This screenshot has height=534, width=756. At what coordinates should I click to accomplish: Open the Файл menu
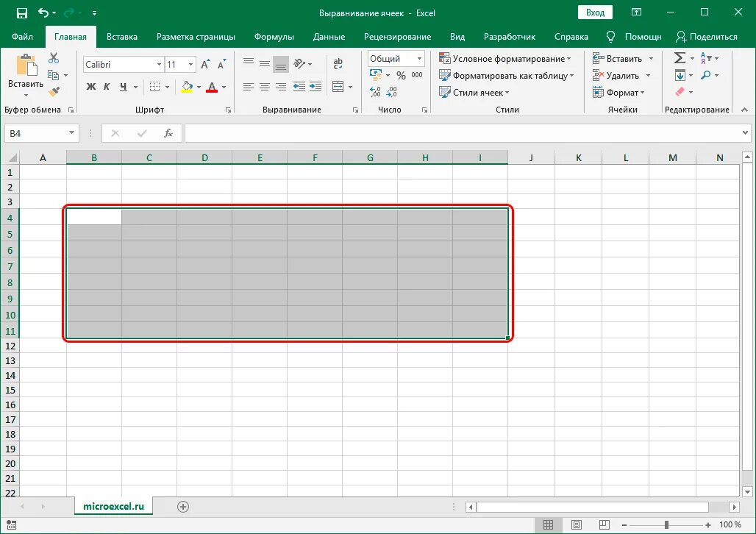[22, 37]
